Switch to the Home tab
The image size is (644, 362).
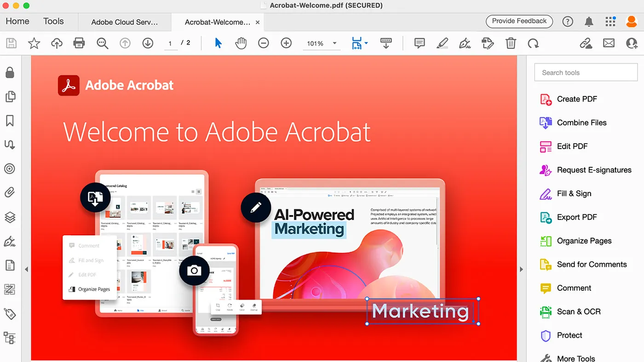[x=17, y=21]
